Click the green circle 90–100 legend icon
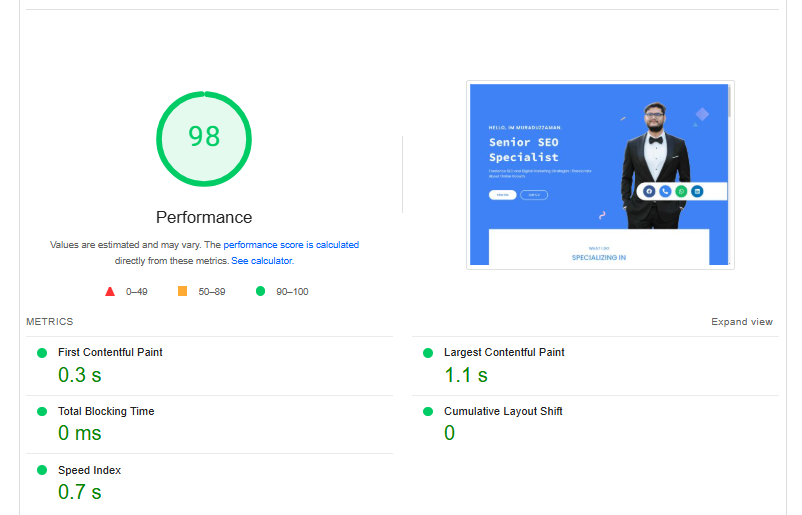The height and width of the screenshot is (515, 802). coord(260,292)
